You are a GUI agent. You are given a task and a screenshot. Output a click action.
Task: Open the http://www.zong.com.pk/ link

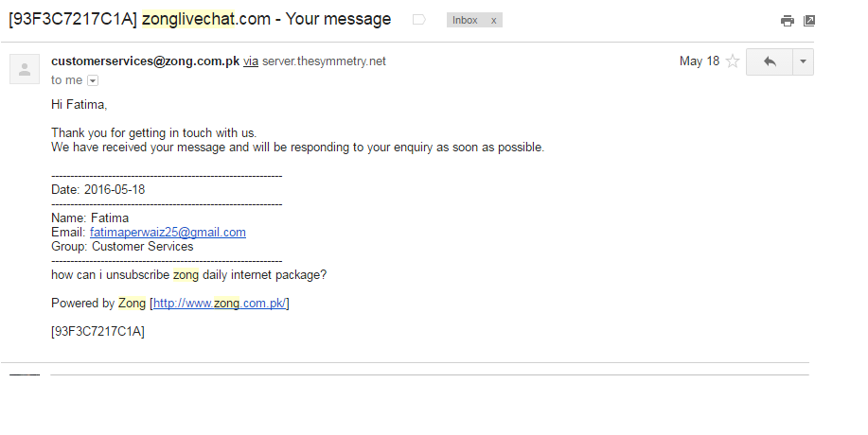coord(220,303)
